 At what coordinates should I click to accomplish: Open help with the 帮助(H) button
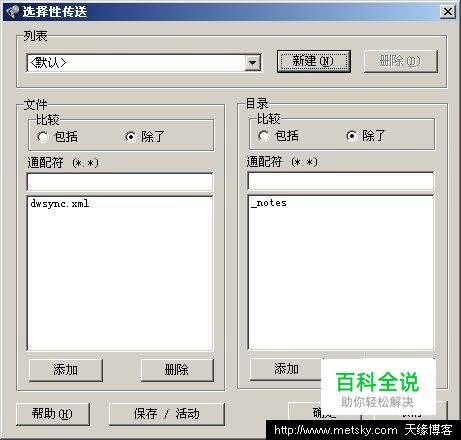53,414
